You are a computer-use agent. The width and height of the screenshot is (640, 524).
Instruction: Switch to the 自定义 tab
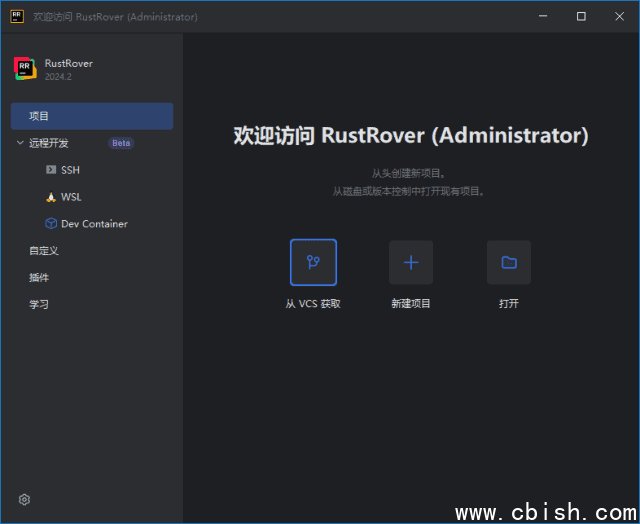click(44, 251)
